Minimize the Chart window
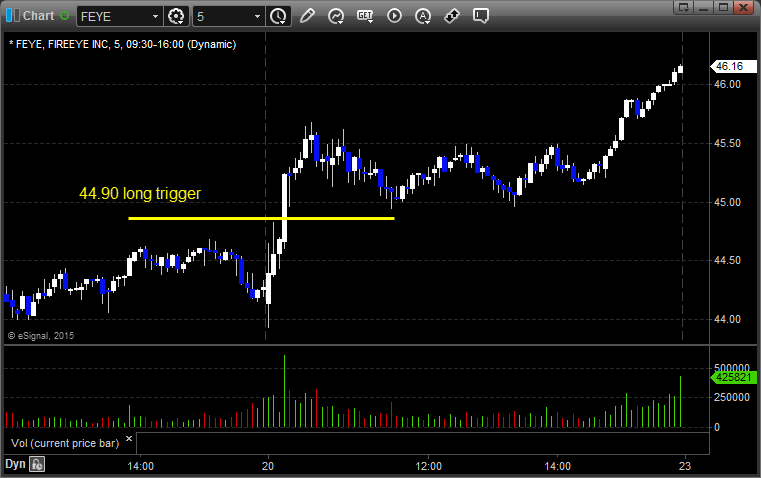 tap(704, 7)
